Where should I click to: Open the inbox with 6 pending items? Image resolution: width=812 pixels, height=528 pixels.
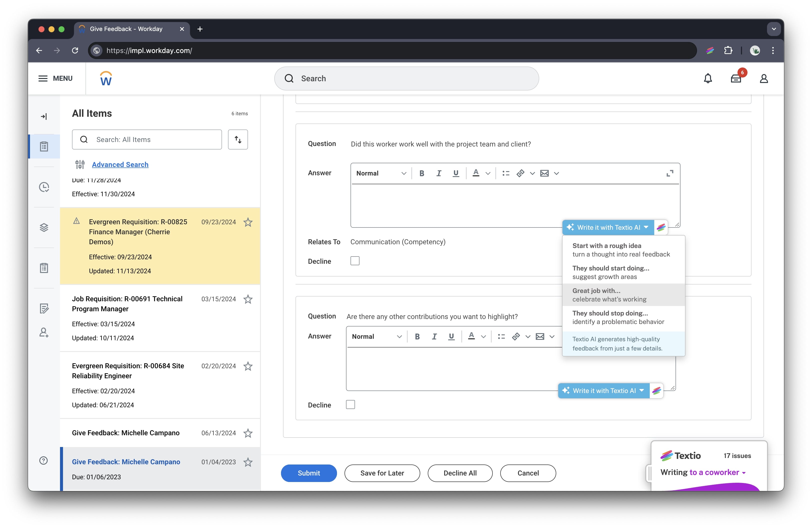736,78
